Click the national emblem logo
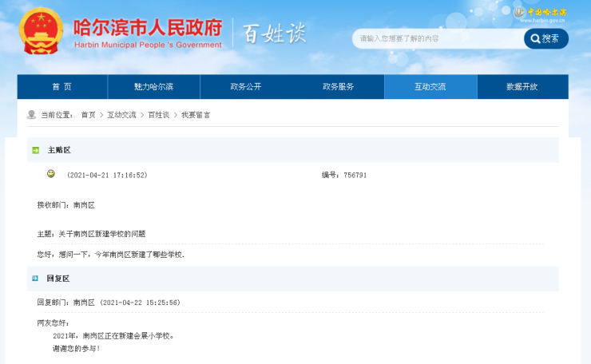The image size is (591, 364). 41,30
